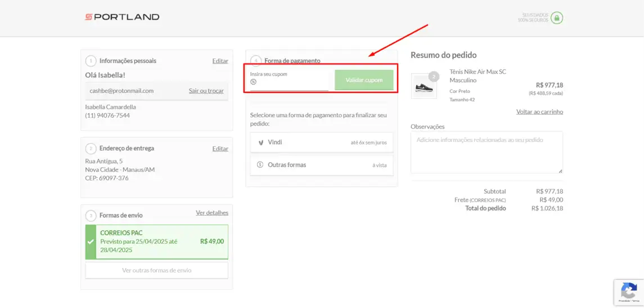Click the SEUS DADOS 100% SEGUROS text
644x308 pixels.
click(x=533, y=17)
